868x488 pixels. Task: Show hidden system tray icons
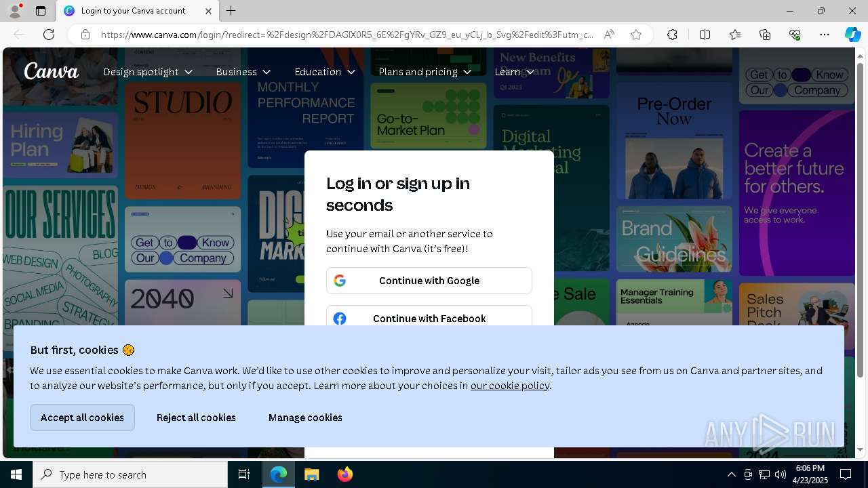(x=731, y=474)
